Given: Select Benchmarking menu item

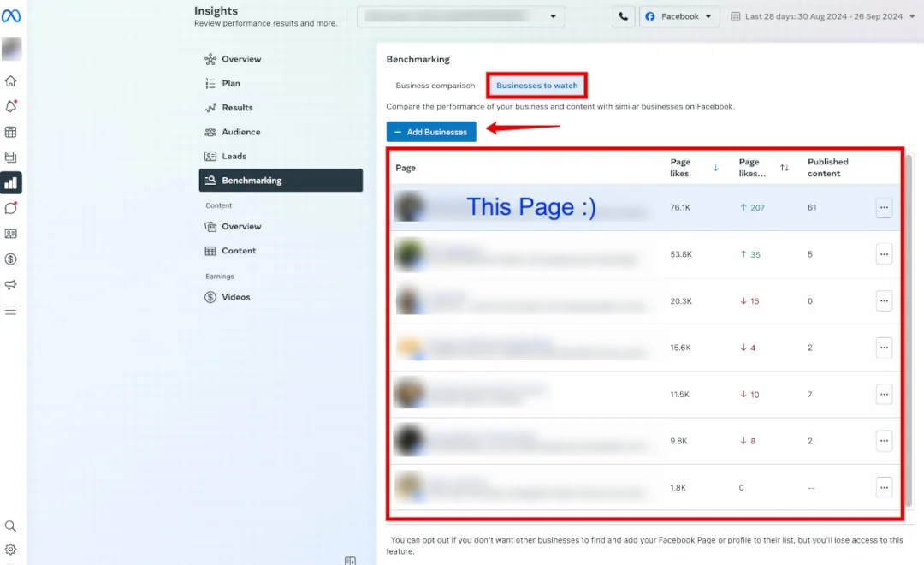Looking at the screenshot, I should 281,181.
